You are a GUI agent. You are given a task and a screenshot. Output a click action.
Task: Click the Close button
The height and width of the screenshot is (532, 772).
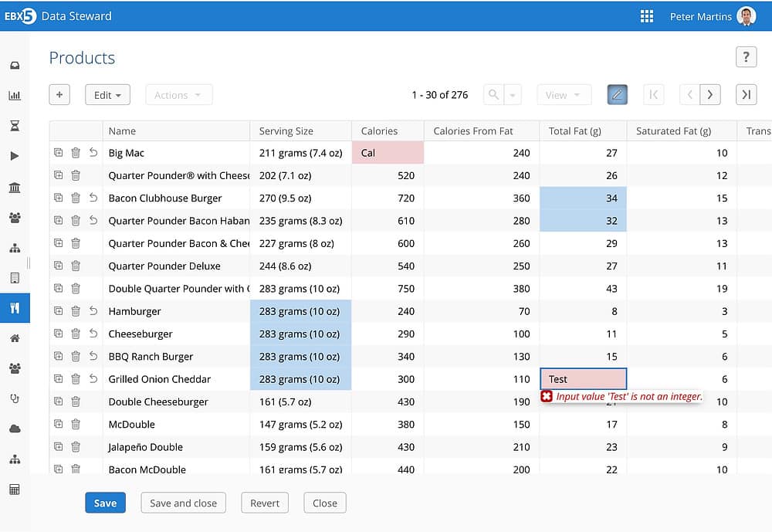click(325, 503)
